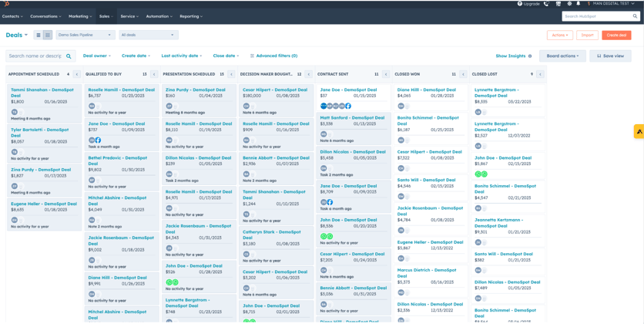Click the Create deal button

(616, 35)
